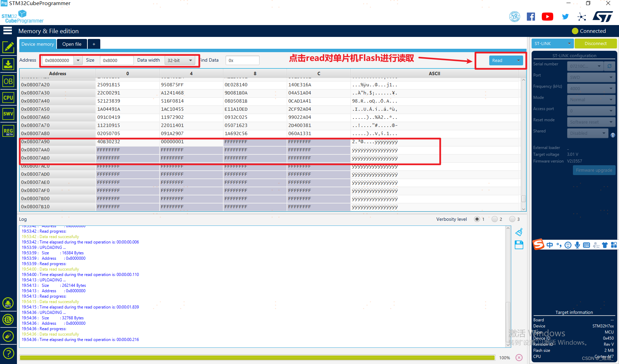Screen dimensions: 619x364
Task: Open the Data width 32-bit dropdown
Action: pyautogui.click(x=180, y=60)
